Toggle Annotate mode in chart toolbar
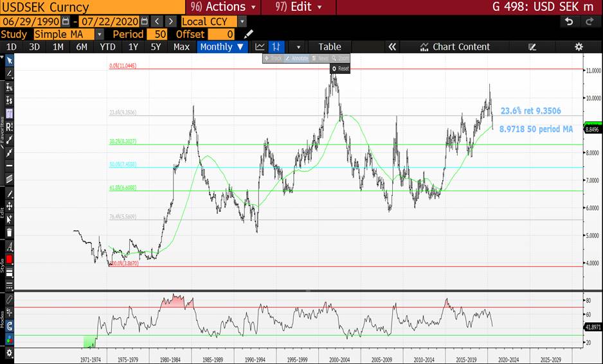The height and width of the screenshot is (364, 603). point(297,58)
